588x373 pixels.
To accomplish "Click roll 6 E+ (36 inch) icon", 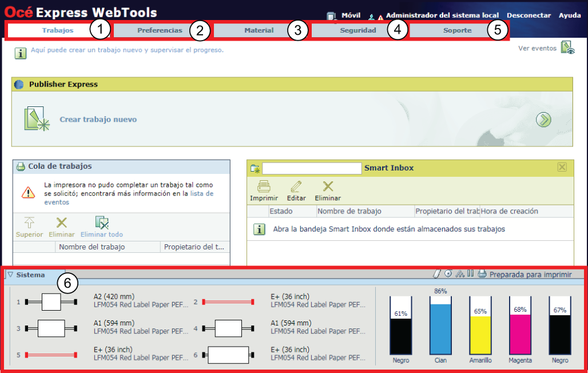I will tap(228, 355).
